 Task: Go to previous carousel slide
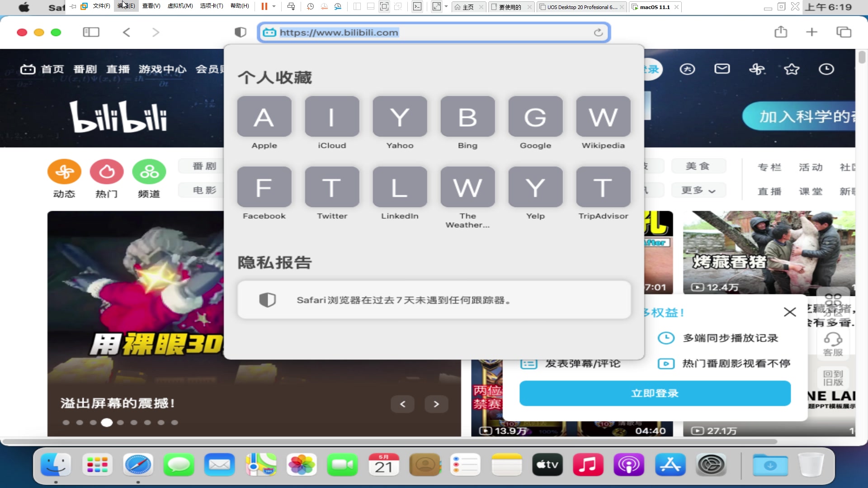pos(403,404)
